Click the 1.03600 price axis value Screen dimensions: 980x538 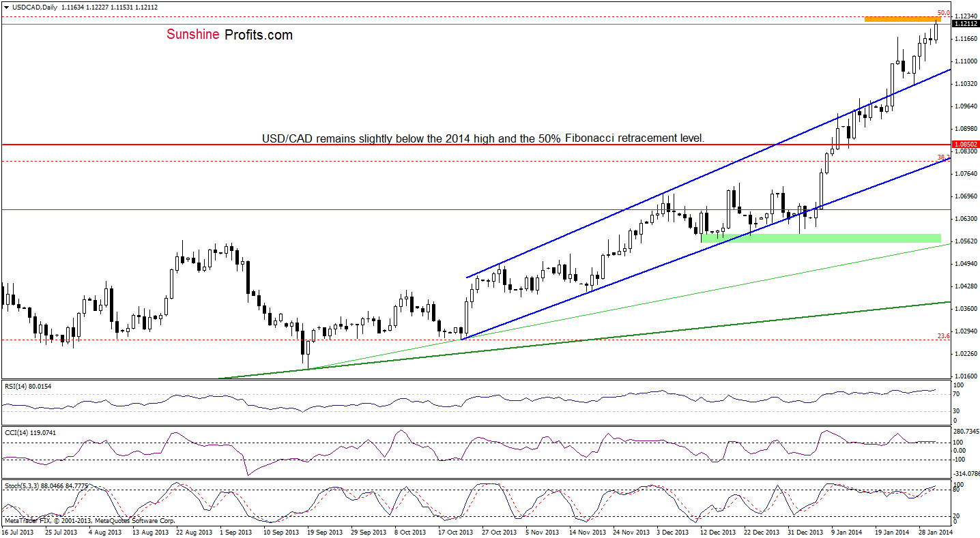point(966,309)
